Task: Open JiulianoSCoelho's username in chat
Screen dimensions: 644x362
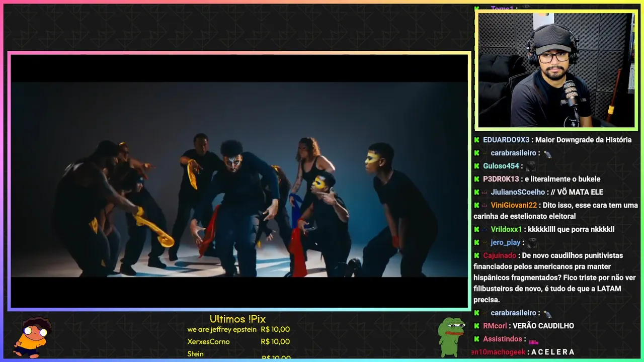Action: 518,192
